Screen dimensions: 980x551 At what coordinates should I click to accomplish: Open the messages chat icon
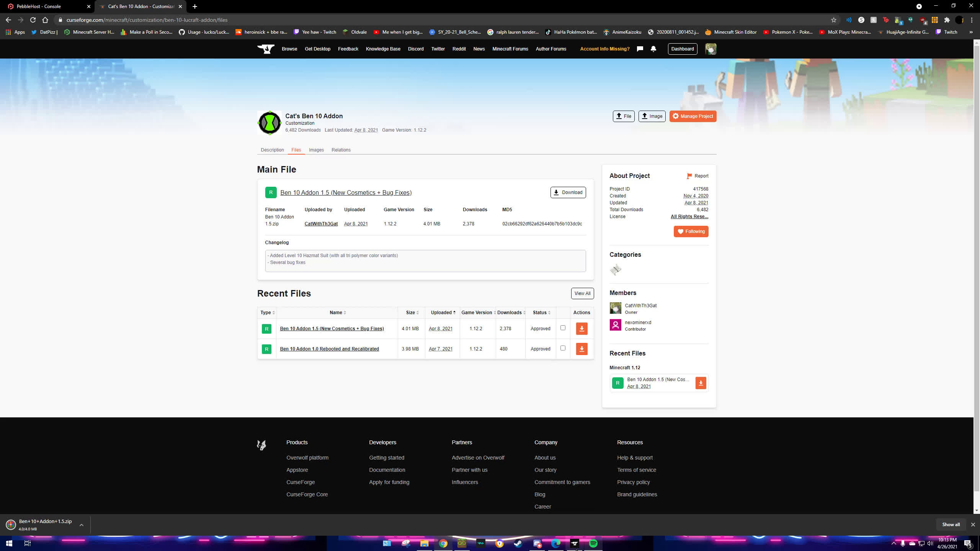[640, 49]
